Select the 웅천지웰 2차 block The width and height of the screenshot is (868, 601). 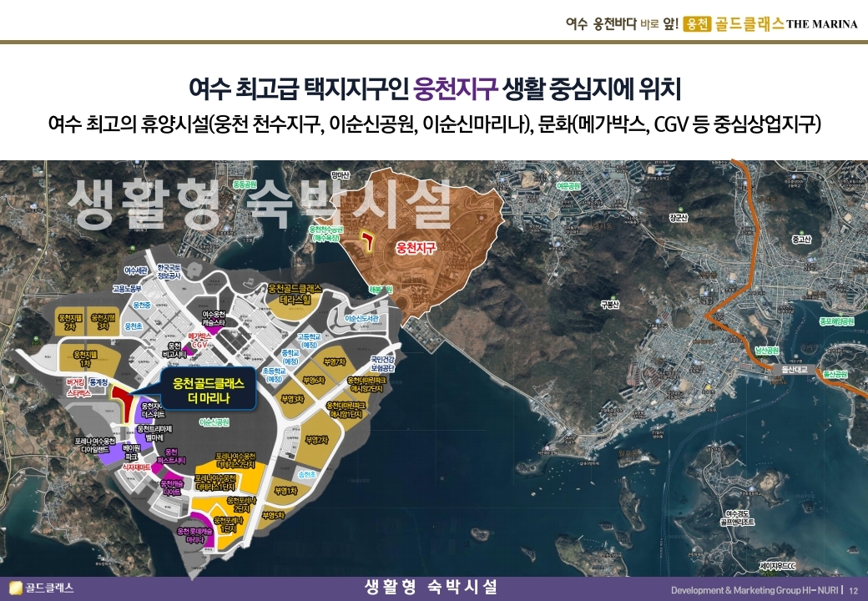[70, 321]
